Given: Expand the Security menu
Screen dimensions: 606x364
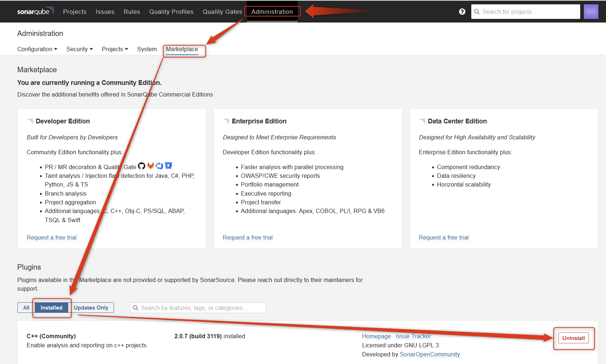Looking at the screenshot, I should click(79, 49).
